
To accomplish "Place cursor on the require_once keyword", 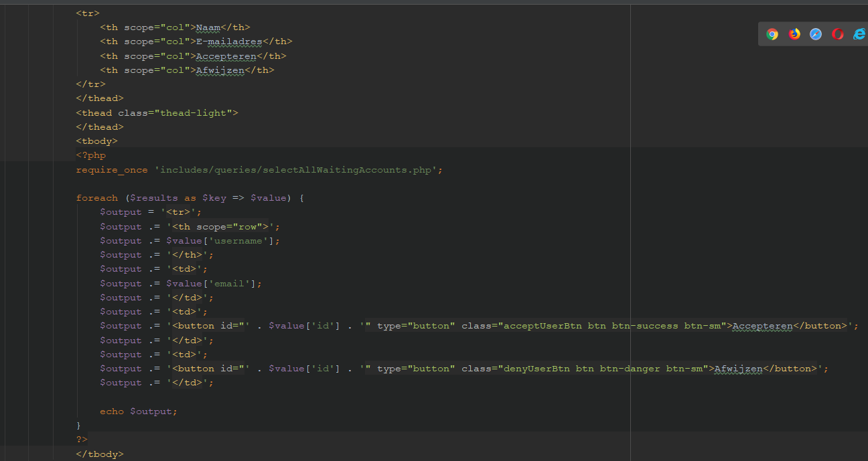I will (x=111, y=170).
